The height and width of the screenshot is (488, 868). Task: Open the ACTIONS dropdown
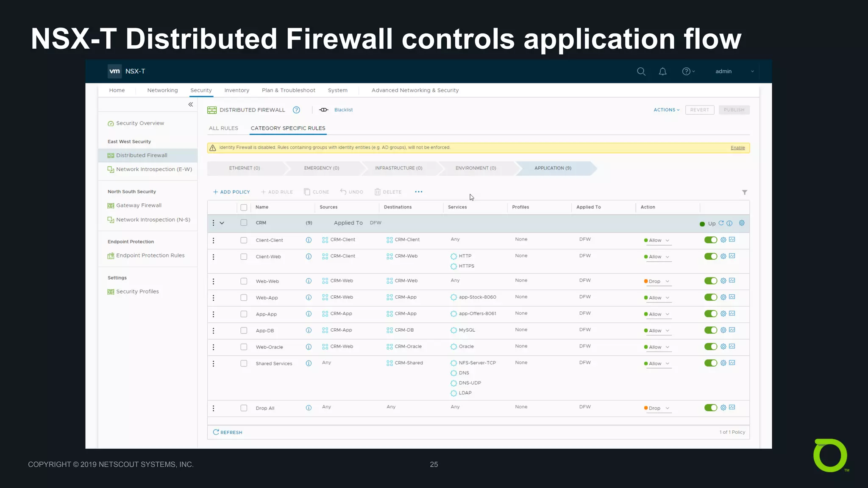coord(667,110)
